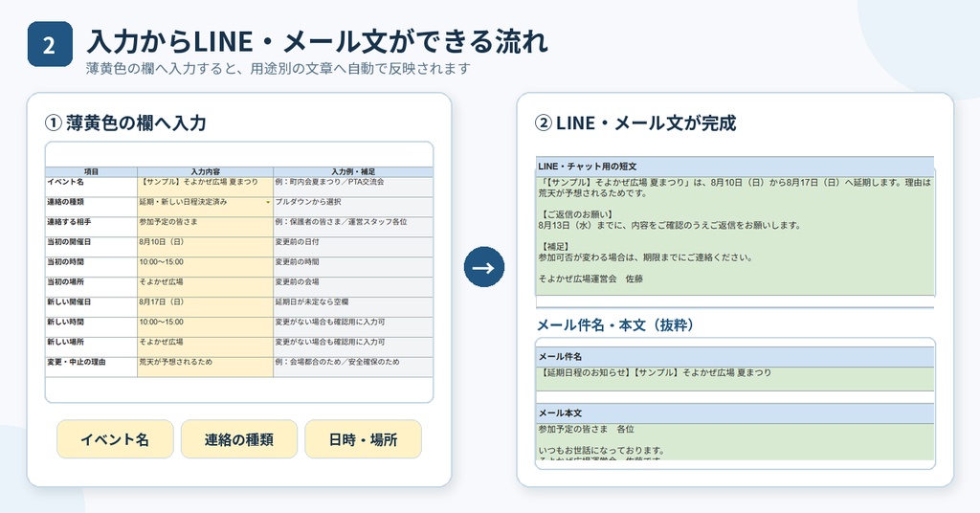Select the 荒天が予想されるため input cell
980x513 pixels.
tap(205, 367)
